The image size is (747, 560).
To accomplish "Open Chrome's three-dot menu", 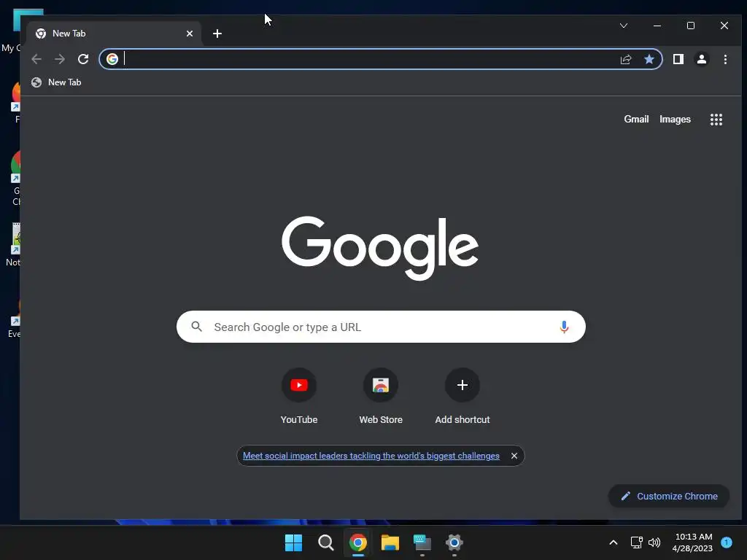I will [x=725, y=59].
